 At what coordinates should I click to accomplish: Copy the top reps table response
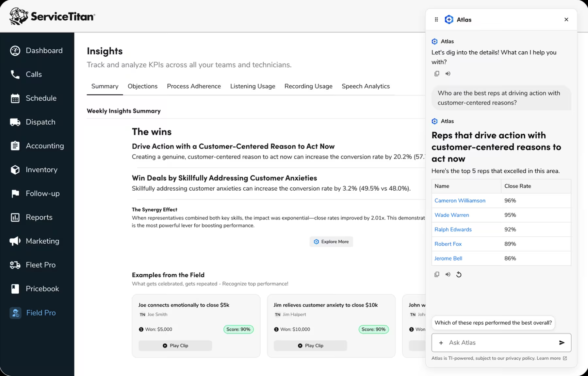tap(437, 274)
